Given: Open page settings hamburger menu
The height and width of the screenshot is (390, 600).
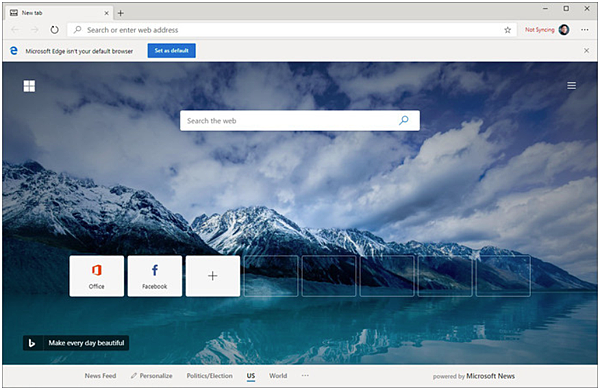Looking at the screenshot, I should [571, 85].
